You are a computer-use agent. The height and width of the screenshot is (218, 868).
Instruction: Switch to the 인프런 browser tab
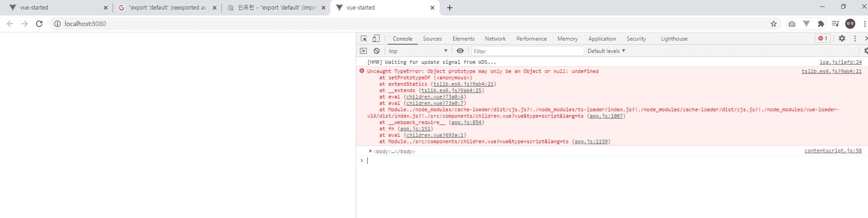click(276, 8)
